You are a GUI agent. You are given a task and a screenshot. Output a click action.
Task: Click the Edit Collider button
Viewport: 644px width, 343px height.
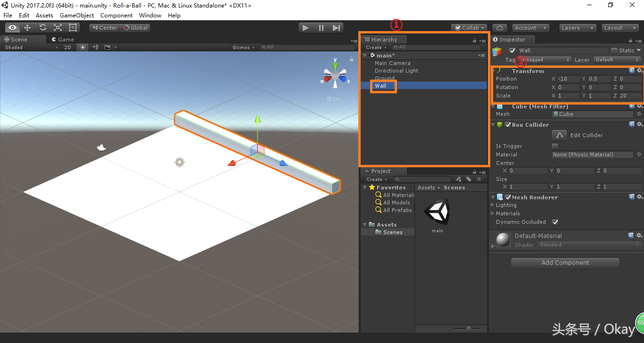[x=560, y=135]
